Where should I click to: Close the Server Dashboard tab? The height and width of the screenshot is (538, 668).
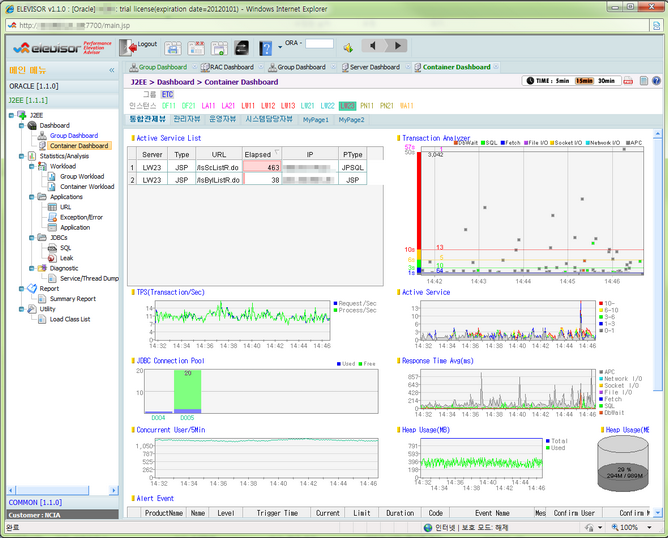point(408,67)
